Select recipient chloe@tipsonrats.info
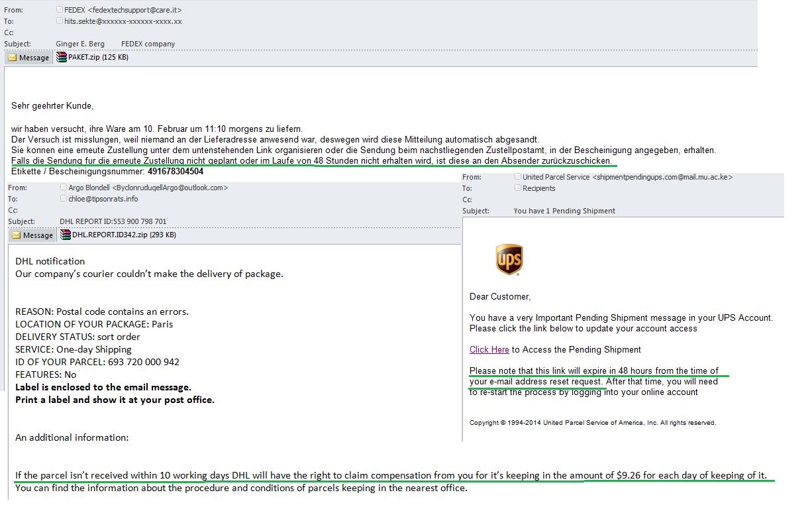812x511 pixels. (x=103, y=199)
